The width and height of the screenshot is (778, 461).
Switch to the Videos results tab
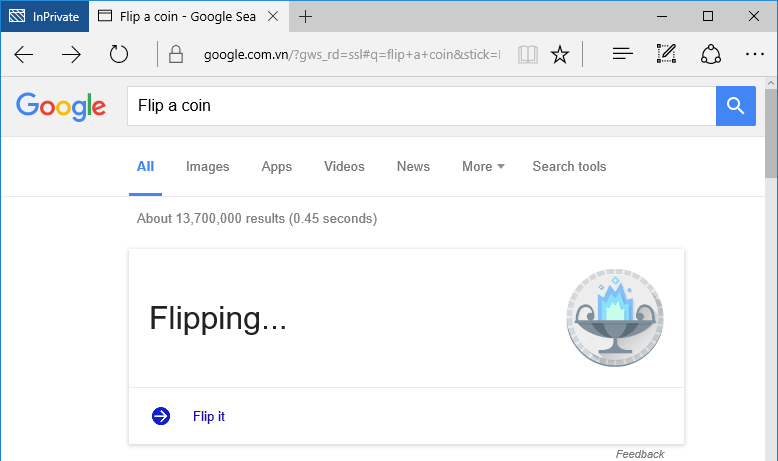[x=344, y=167]
